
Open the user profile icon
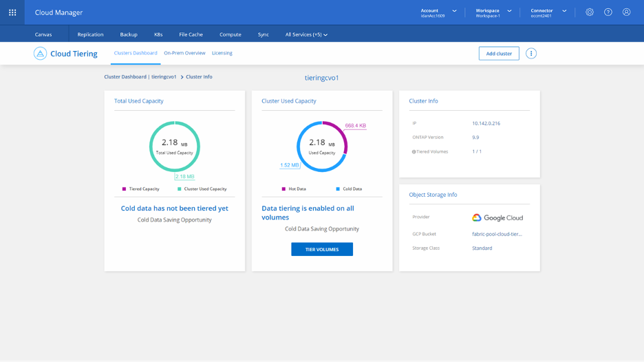click(x=626, y=12)
